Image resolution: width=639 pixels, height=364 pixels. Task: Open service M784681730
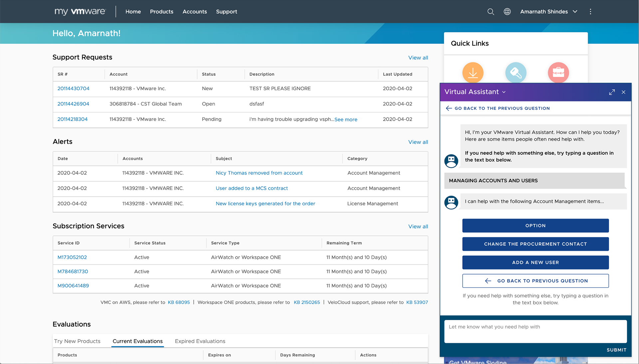(x=73, y=272)
